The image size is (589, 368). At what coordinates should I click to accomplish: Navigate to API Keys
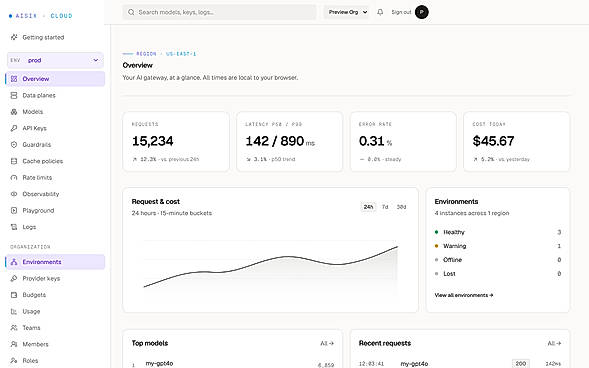pos(55,128)
